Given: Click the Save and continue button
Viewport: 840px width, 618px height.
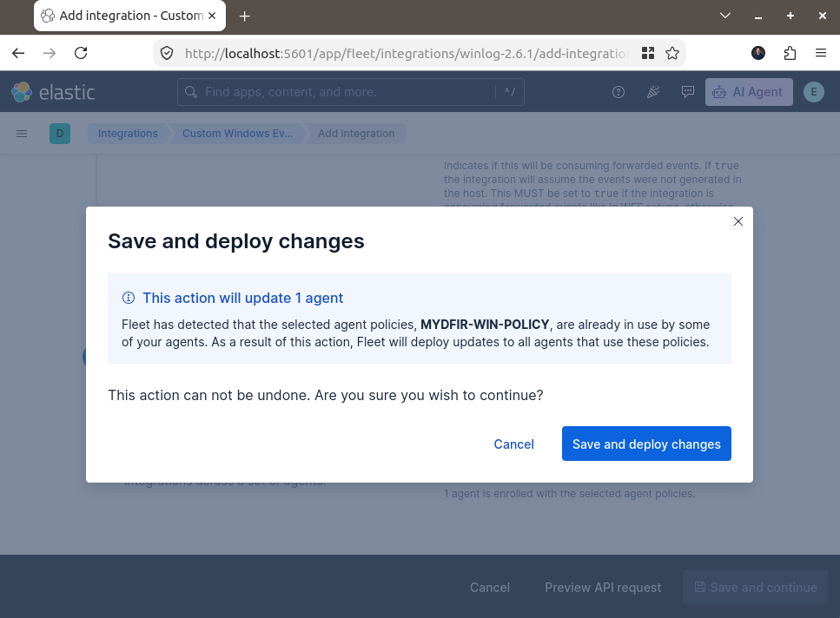Looking at the screenshot, I should click(756, 587).
